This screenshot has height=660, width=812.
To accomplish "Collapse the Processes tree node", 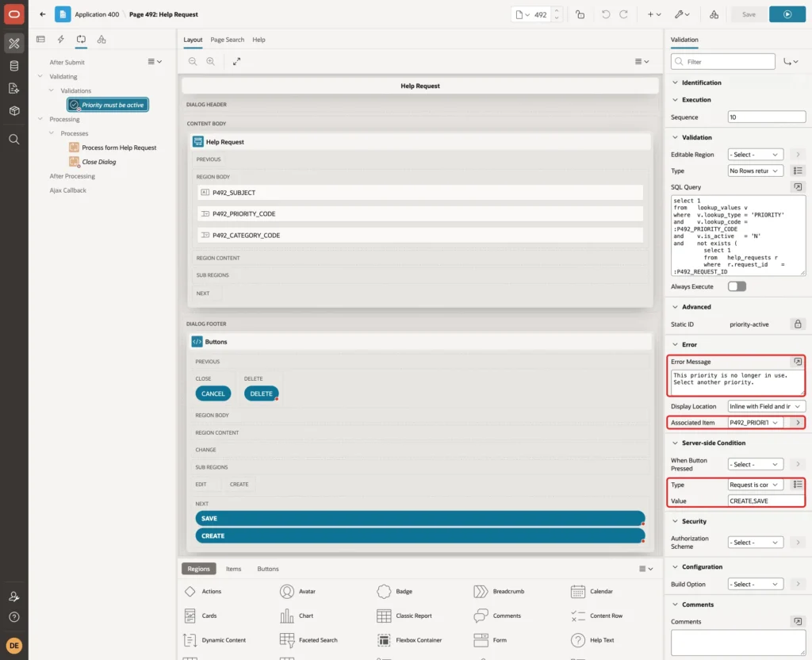I will [52, 133].
